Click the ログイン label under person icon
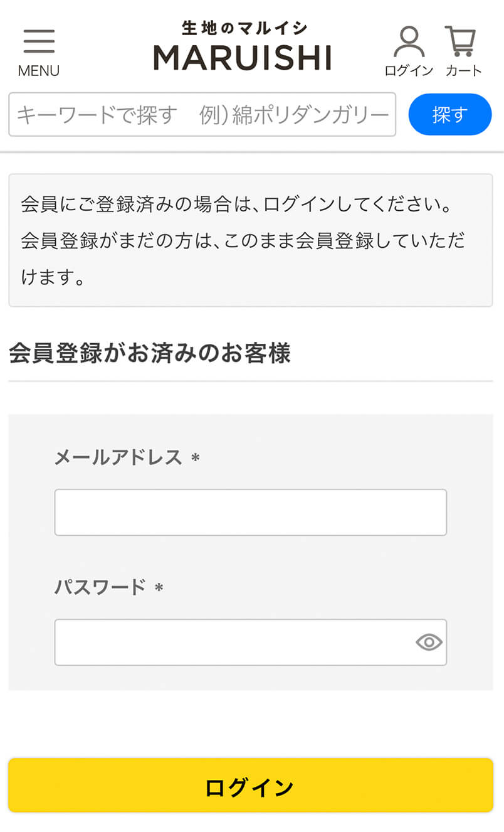The width and height of the screenshot is (504, 832). click(409, 71)
